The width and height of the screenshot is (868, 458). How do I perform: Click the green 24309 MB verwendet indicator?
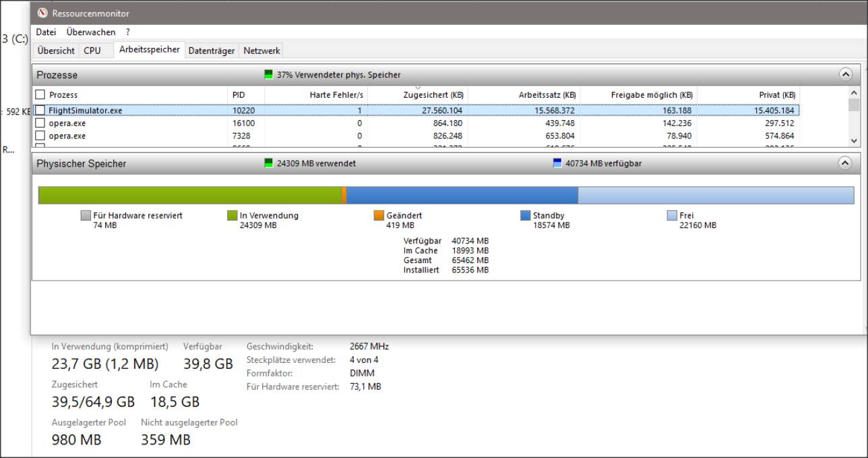[x=270, y=163]
